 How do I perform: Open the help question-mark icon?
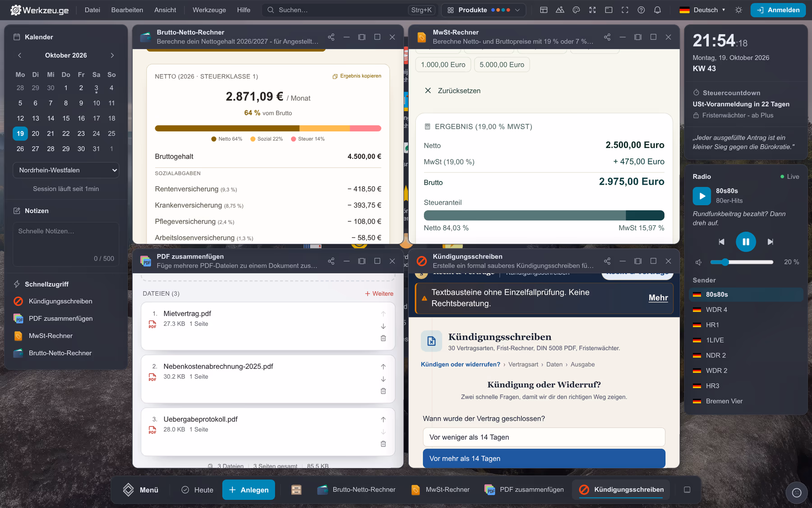641,10
